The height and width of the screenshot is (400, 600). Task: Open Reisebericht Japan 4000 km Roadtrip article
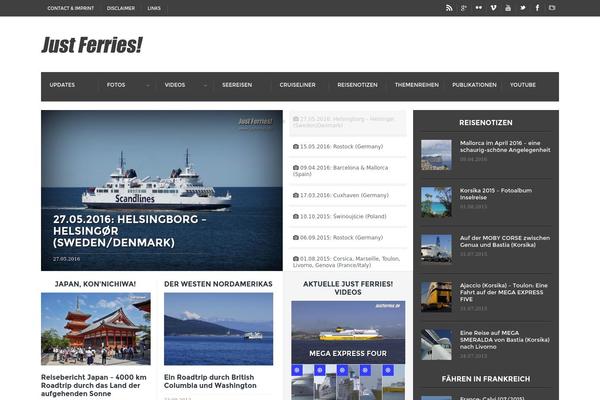(x=94, y=385)
